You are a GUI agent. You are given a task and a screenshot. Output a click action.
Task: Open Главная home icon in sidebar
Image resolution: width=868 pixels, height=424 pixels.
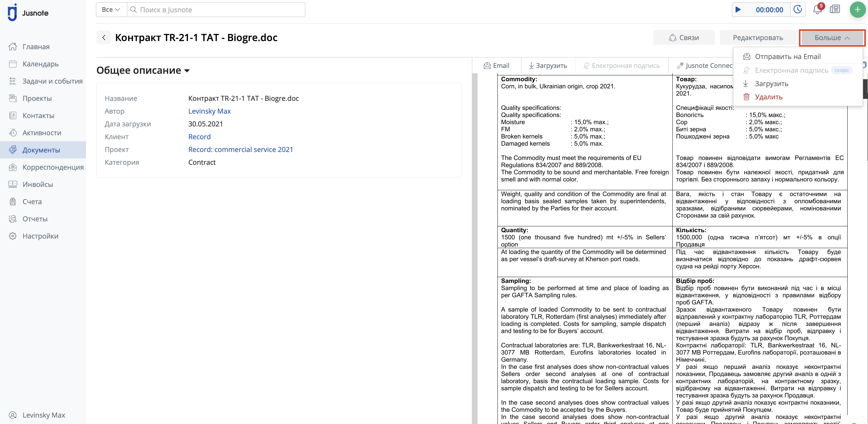(13, 46)
